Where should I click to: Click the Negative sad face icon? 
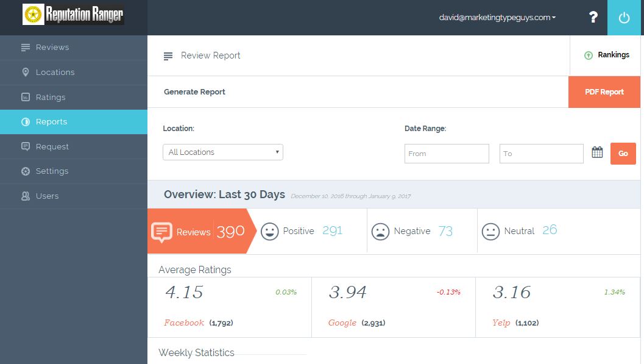(380, 232)
